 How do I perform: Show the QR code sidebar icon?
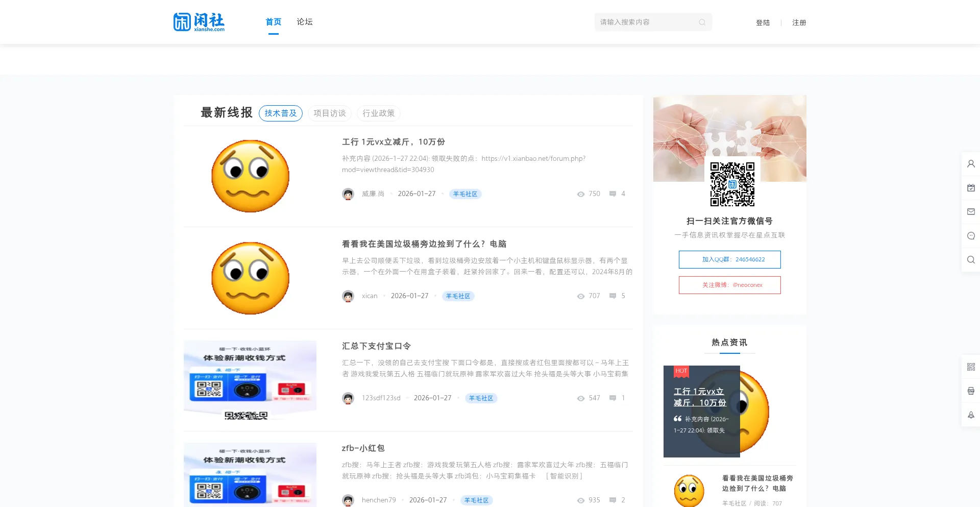pos(971,367)
